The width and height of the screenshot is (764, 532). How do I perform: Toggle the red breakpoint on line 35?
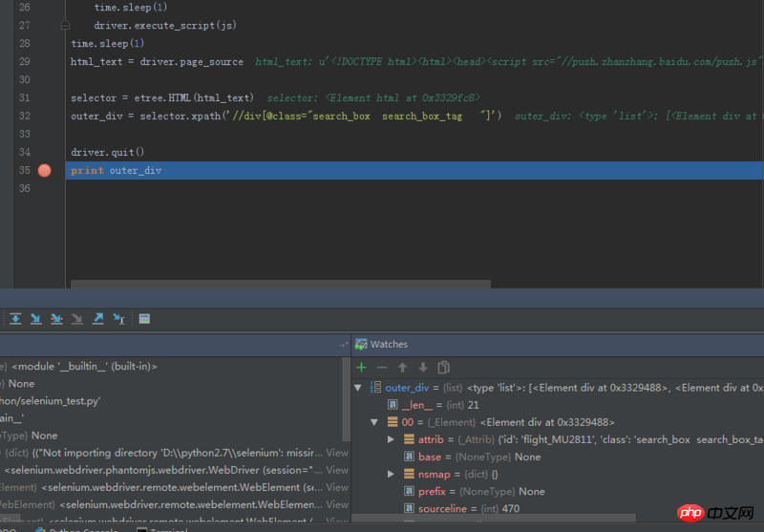pyautogui.click(x=44, y=170)
